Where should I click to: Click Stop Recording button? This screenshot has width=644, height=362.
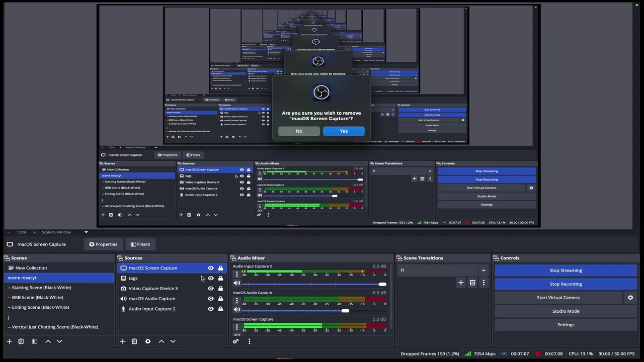tap(566, 284)
